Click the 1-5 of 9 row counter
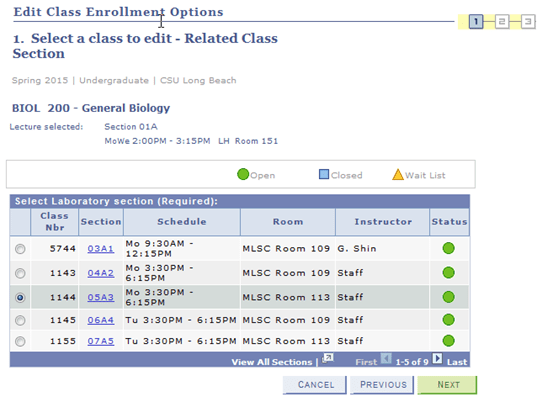Viewport: 537px width, 397px height. pyautogui.click(x=412, y=362)
